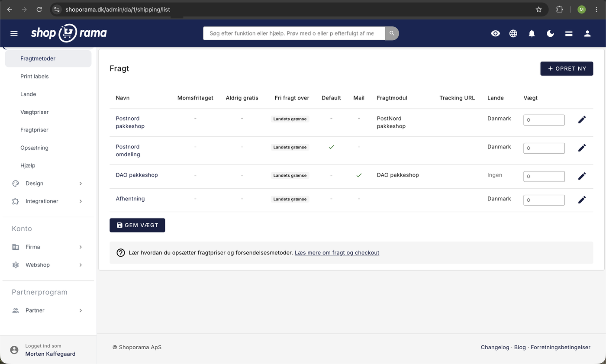Open Hjælp in the sidebar
Viewport: 606px width, 364px height.
pyautogui.click(x=28, y=165)
